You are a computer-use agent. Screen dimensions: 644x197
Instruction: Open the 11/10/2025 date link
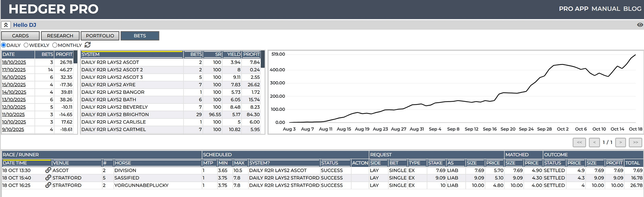coord(13,114)
